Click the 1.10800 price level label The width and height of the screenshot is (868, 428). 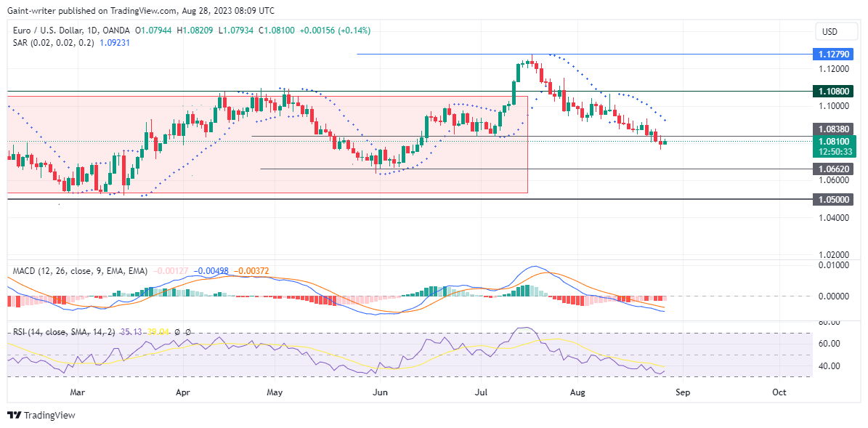point(832,92)
